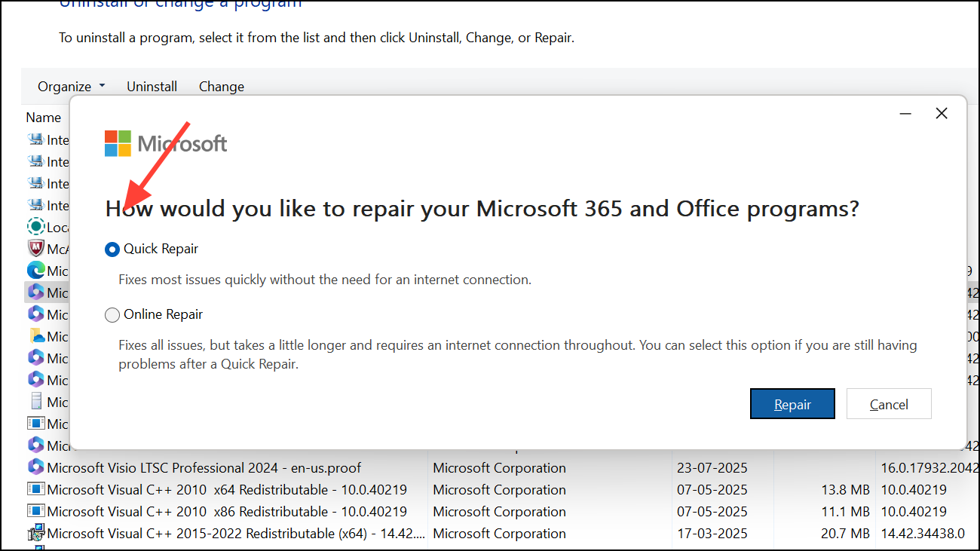Click the green dashed-circle program icon

[x=35, y=226]
